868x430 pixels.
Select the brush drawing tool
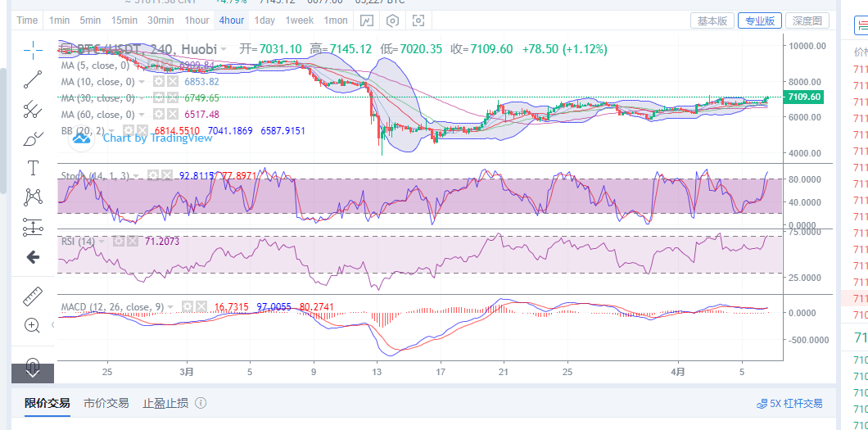tap(34, 138)
